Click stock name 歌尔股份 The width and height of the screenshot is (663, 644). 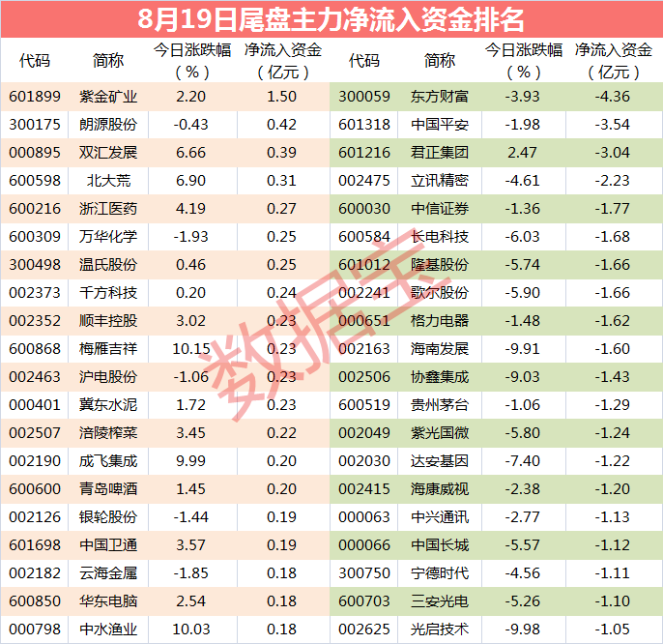(440, 293)
